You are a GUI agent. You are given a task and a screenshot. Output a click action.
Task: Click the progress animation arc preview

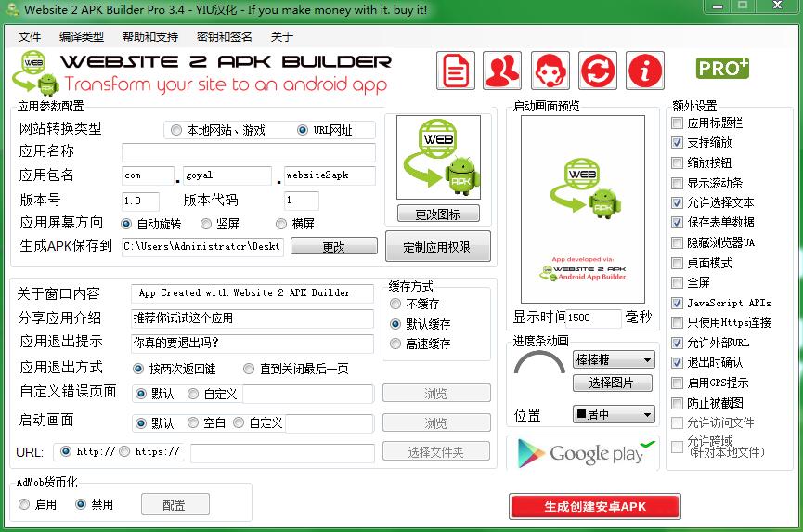(x=539, y=362)
